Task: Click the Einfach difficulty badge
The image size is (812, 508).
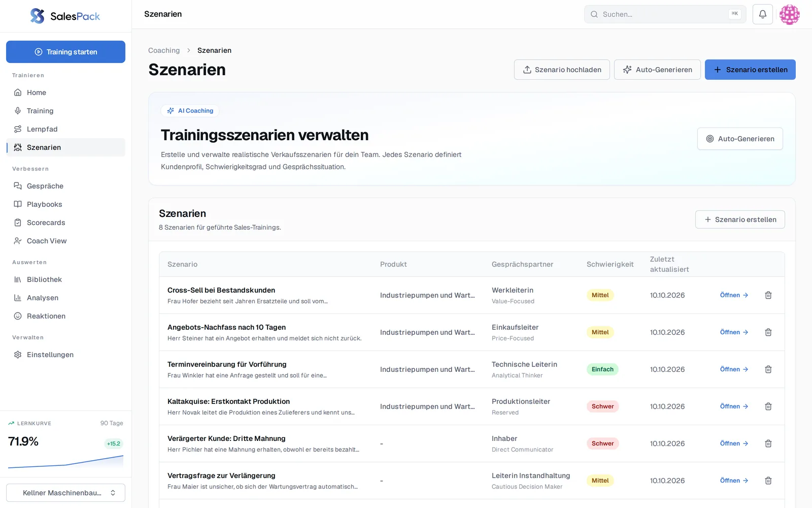Action: [602, 369]
